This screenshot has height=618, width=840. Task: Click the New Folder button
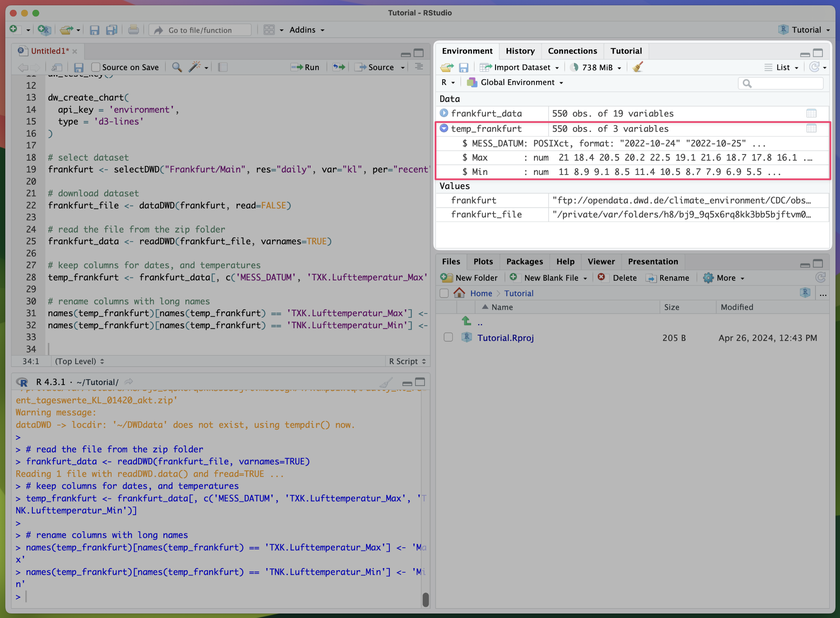click(x=469, y=278)
